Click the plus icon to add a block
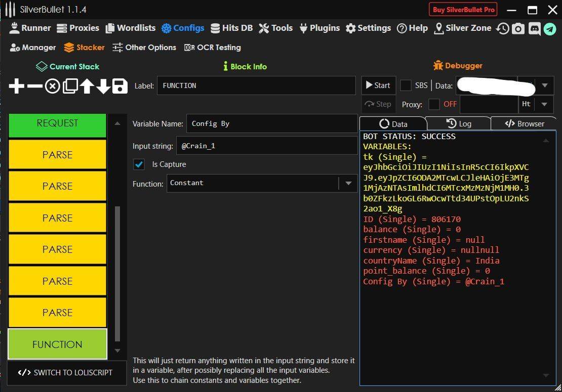The width and height of the screenshot is (562, 392). pos(17,86)
